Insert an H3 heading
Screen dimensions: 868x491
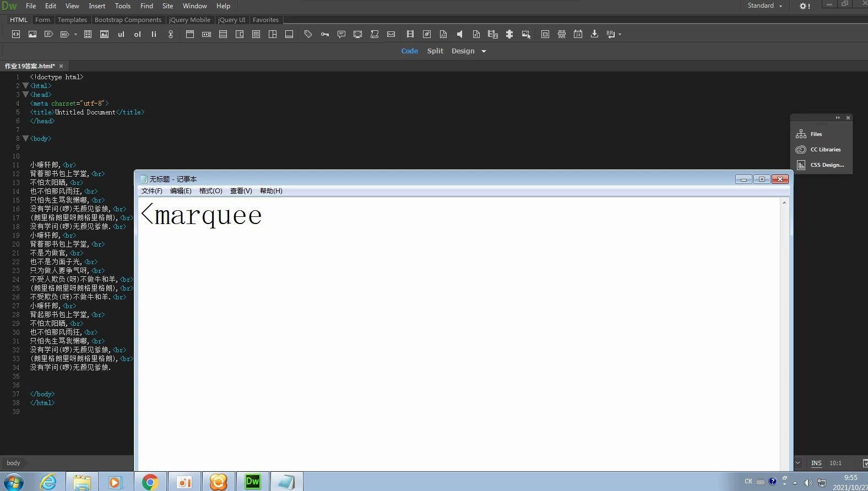click(x=64, y=34)
